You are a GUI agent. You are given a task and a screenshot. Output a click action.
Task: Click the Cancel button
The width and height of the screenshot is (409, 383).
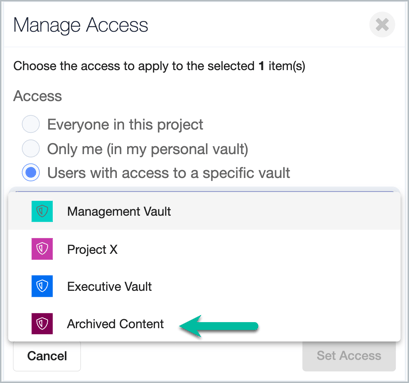(x=47, y=356)
